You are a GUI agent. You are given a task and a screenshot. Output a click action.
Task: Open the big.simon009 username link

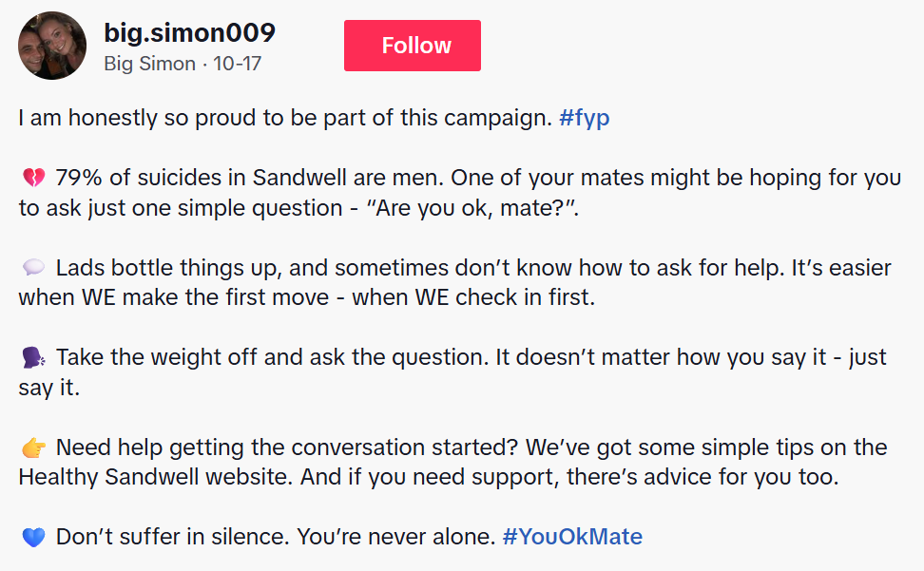point(189,33)
